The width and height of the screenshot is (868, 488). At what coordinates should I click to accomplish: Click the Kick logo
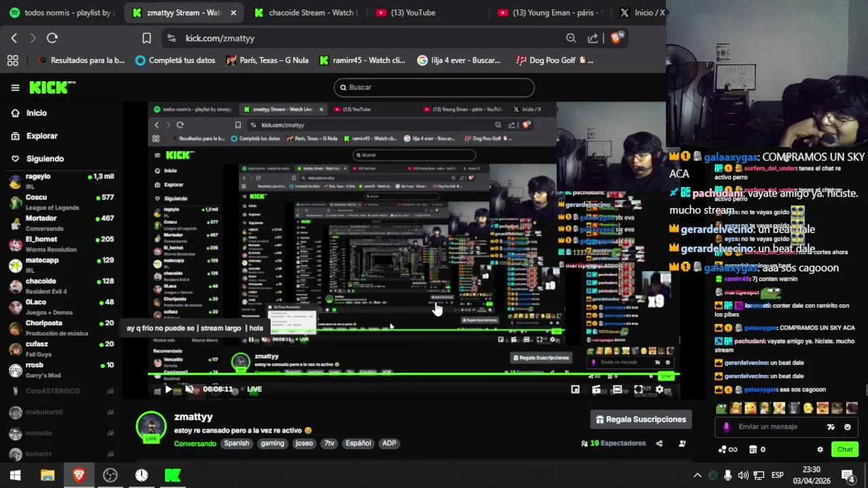pyautogui.click(x=52, y=87)
